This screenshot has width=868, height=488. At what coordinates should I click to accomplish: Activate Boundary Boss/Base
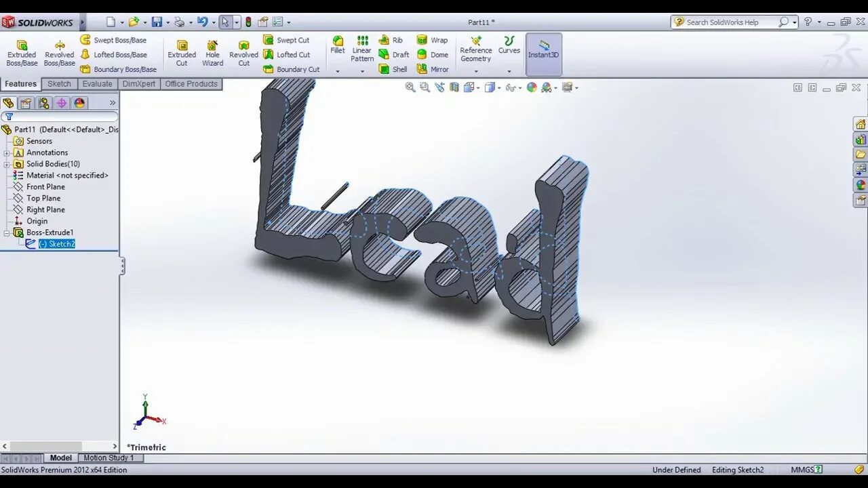tap(118, 69)
